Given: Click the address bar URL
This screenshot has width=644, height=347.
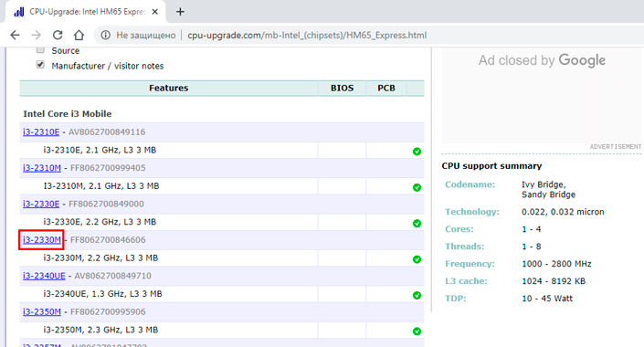Looking at the screenshot, I should pyautogui.click(x=307, y=36).
